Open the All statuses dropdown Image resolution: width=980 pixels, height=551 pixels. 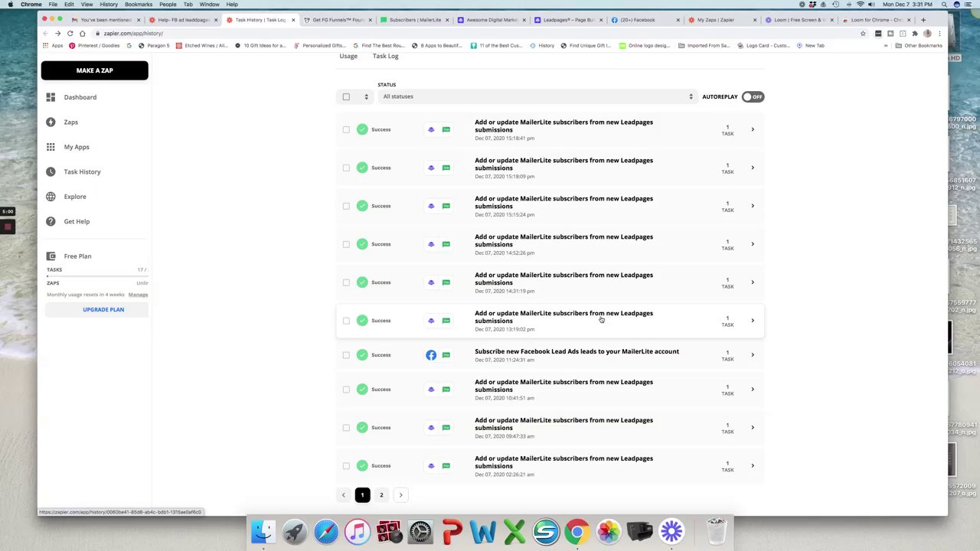tap(537, 96)
